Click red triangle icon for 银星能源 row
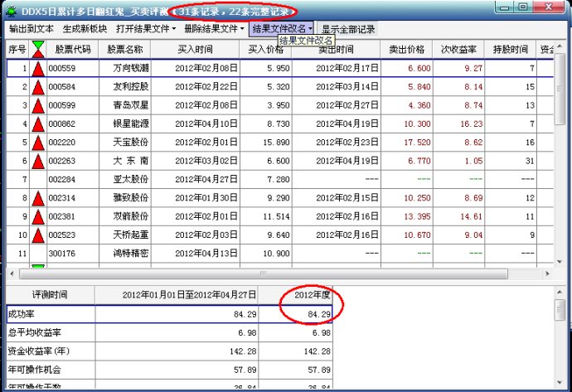Screen dimensions: 572x392 (38, 124)
